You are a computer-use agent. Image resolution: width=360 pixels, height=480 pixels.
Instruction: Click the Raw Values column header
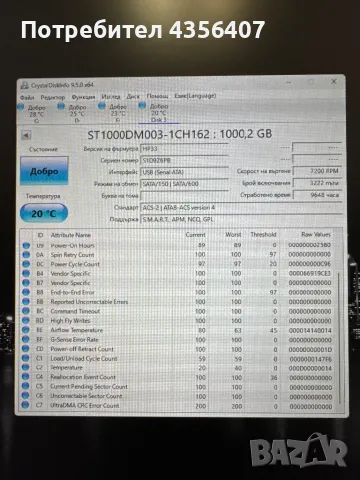316,234
